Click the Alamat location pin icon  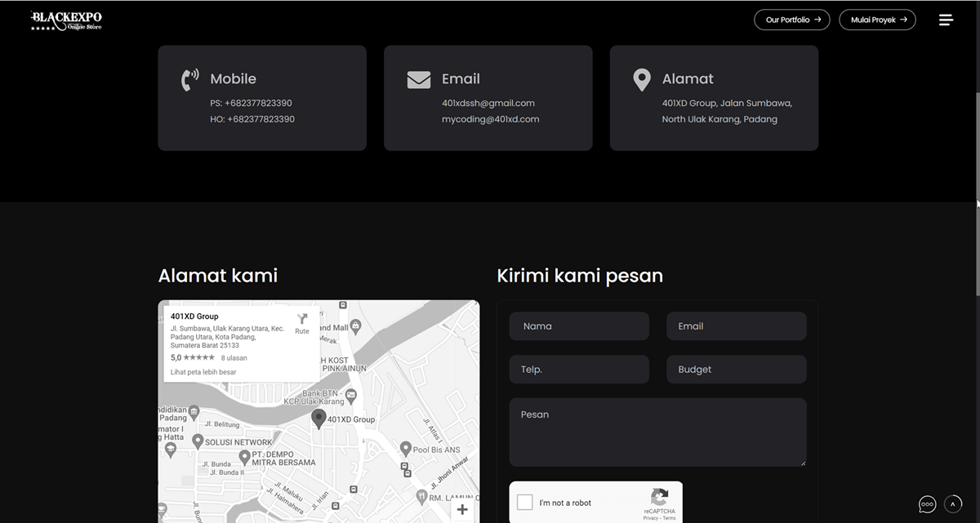tap(642, 79)
